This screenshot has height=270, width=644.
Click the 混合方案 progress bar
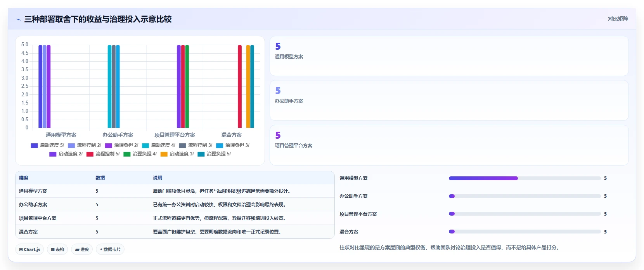point(525,232)
